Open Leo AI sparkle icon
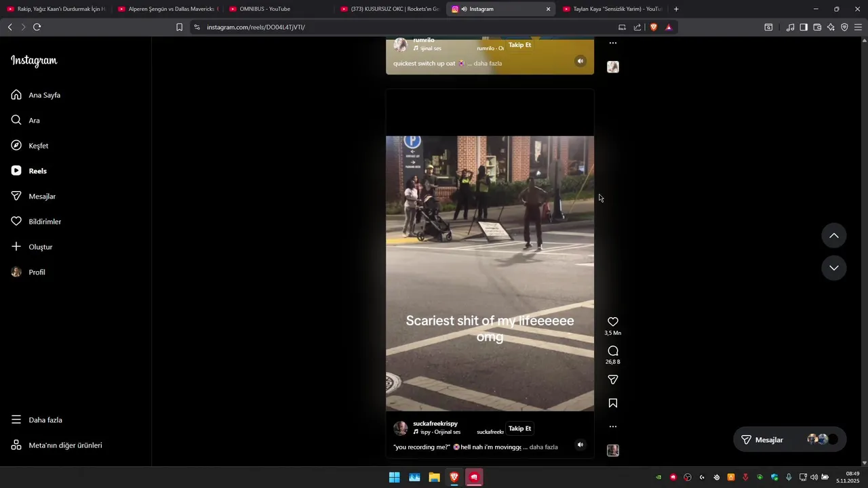 click(831, 27)
